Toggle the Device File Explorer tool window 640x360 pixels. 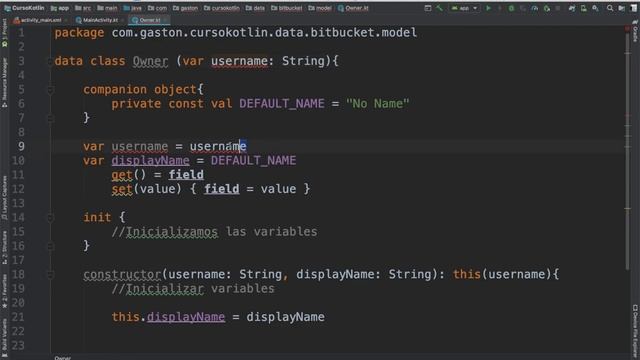point(635,331)
